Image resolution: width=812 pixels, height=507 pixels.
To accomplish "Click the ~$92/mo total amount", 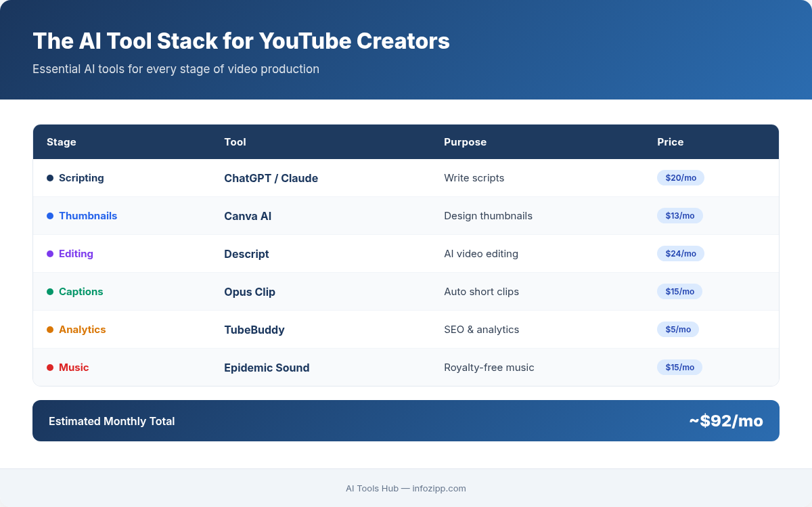I will tap(726, 420).
